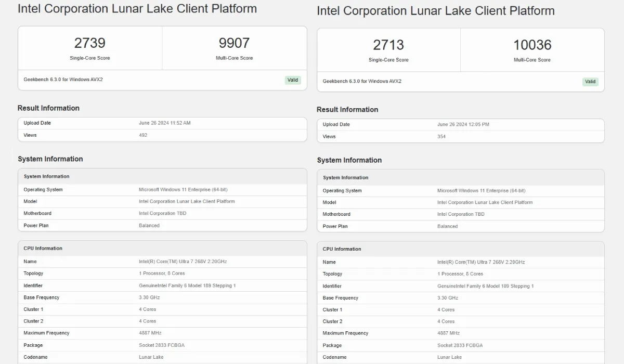This screenshot has height=364, width=624.
Task: Click the upload date June 26 2024 11:52 AM
Action: coord(165,123)
